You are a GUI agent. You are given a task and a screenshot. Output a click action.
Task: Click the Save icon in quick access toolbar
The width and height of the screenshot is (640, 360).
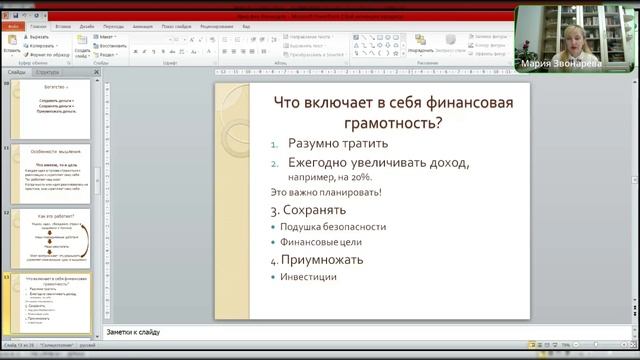tap(16, 16)
